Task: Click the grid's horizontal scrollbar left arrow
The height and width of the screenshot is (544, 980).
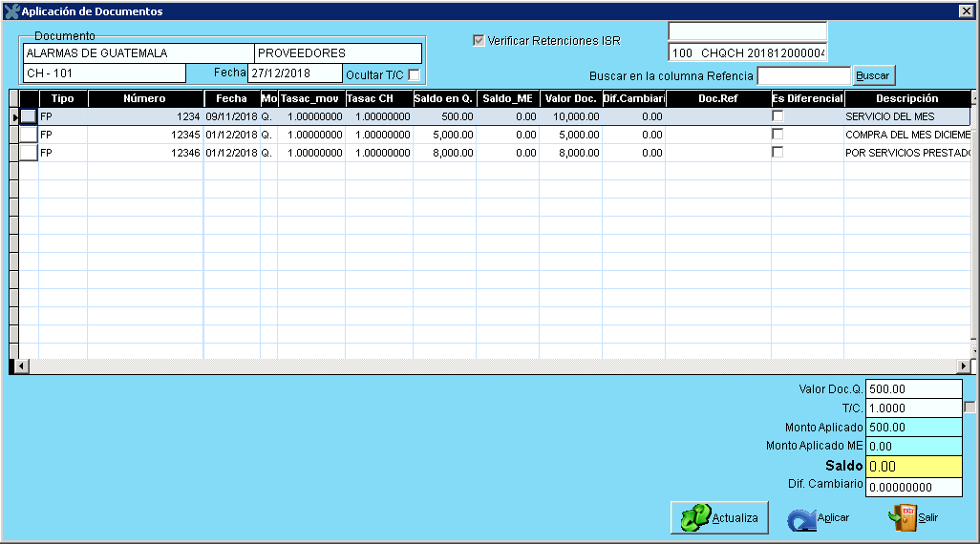Action: pos(14,366)
